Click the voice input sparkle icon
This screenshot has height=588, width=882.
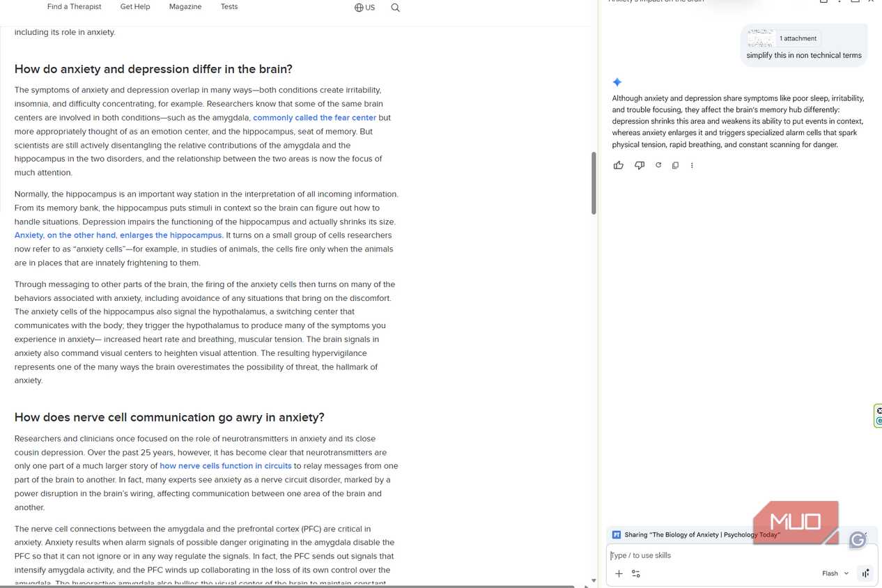[865, 573]
